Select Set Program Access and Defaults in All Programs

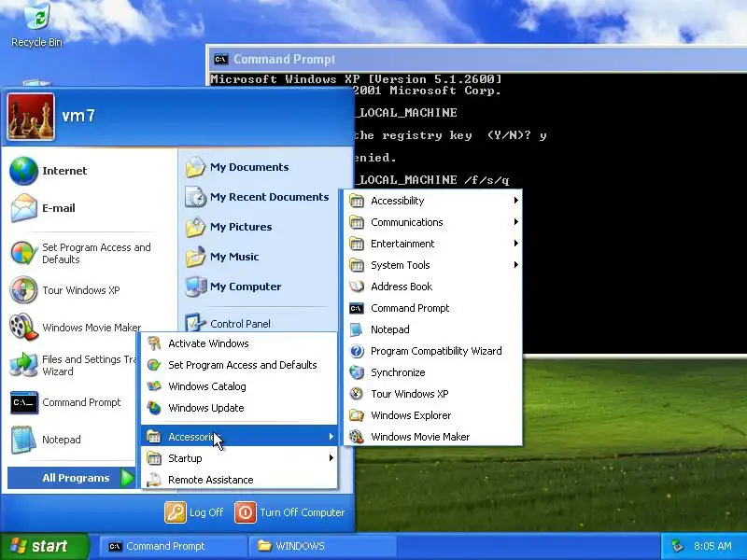pos(239,365)
